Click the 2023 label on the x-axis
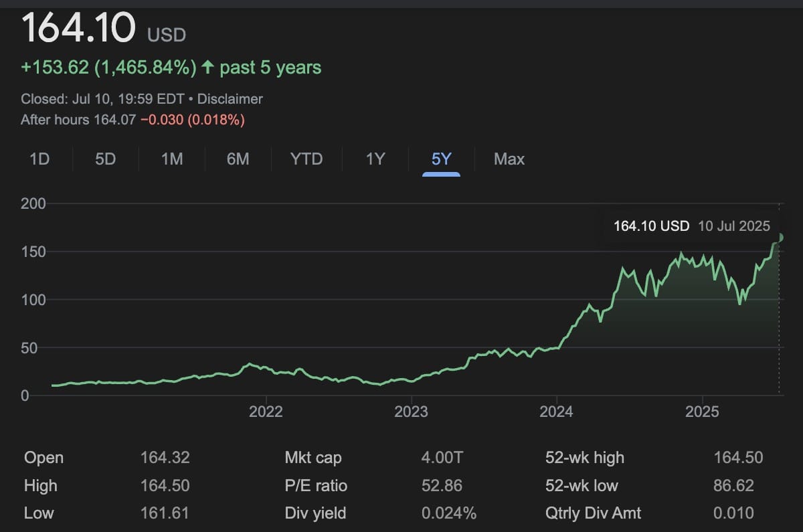Image resolution: width=803 pixels, height=532 pixels. pos(411,412)
